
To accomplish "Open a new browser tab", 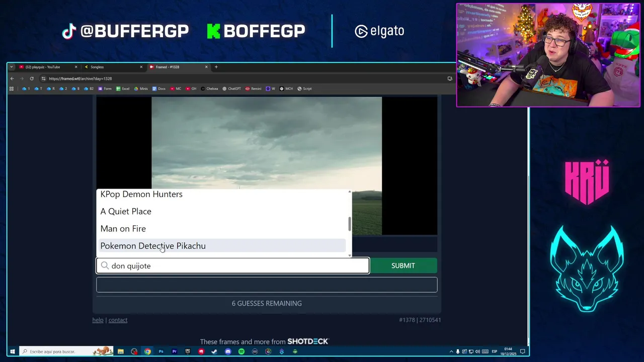I will pos(216,67).
